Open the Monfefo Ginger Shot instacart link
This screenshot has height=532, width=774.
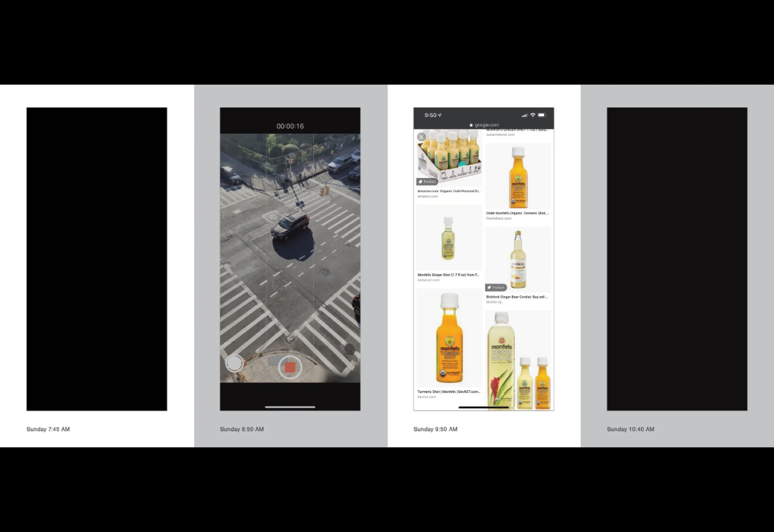(448, 275)
